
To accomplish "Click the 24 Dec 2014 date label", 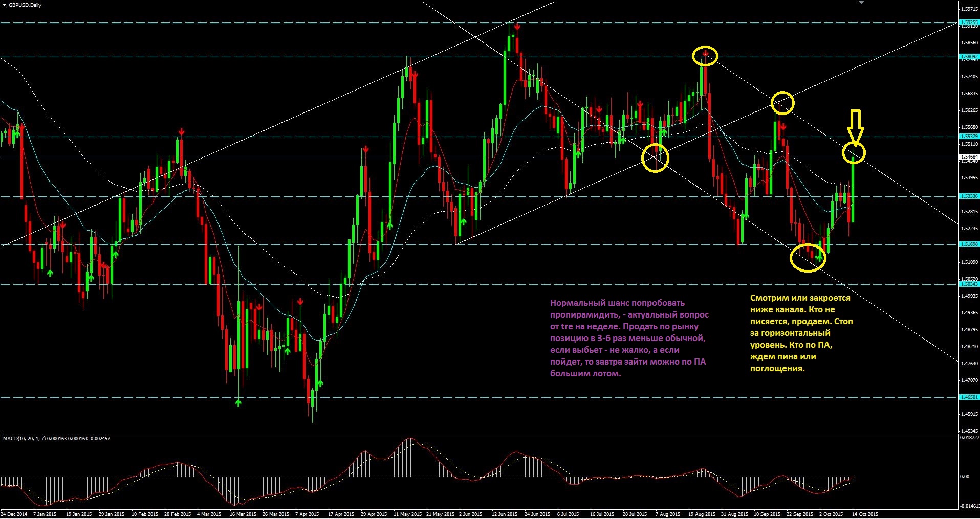I will [14, 514].
